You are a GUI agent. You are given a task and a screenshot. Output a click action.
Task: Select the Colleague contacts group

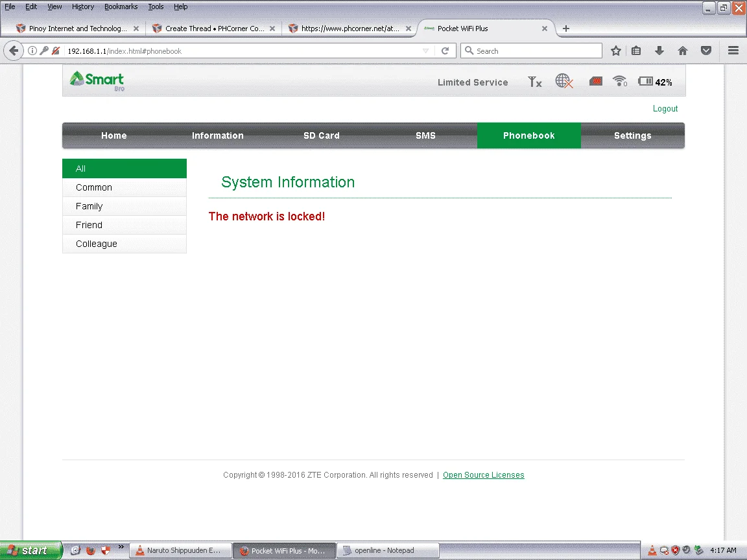(124, 244)
